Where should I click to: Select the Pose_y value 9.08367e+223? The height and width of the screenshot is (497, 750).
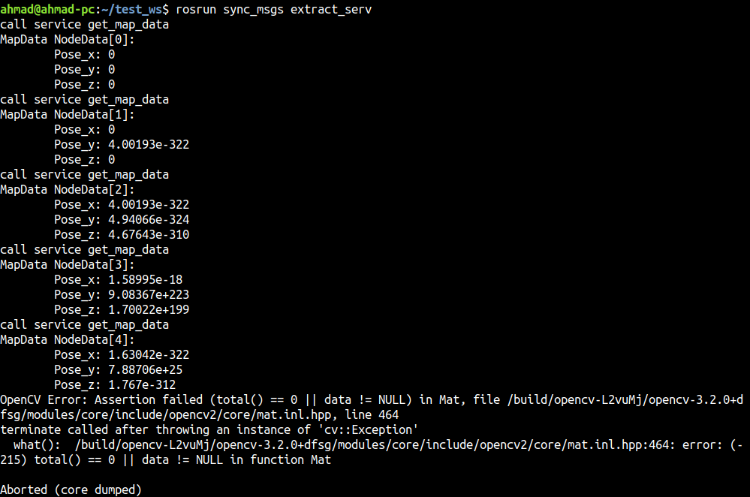coord(147,294)
